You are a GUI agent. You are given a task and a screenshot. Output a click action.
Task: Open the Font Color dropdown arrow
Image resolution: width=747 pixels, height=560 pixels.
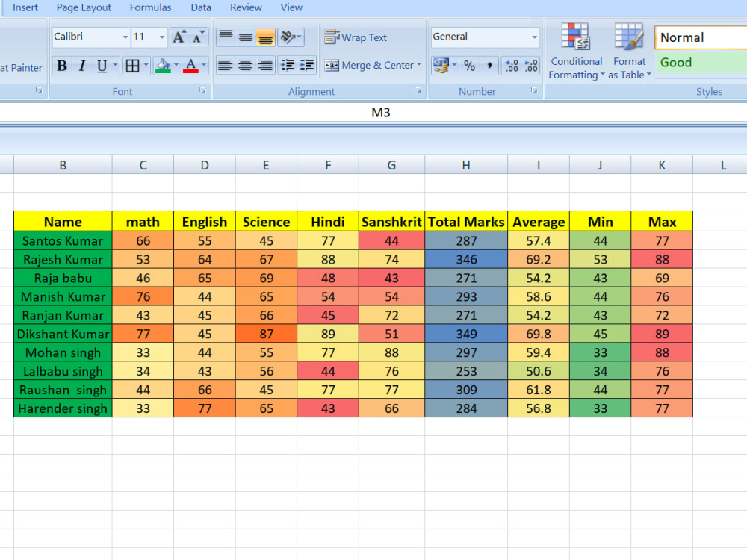(204, 65)
